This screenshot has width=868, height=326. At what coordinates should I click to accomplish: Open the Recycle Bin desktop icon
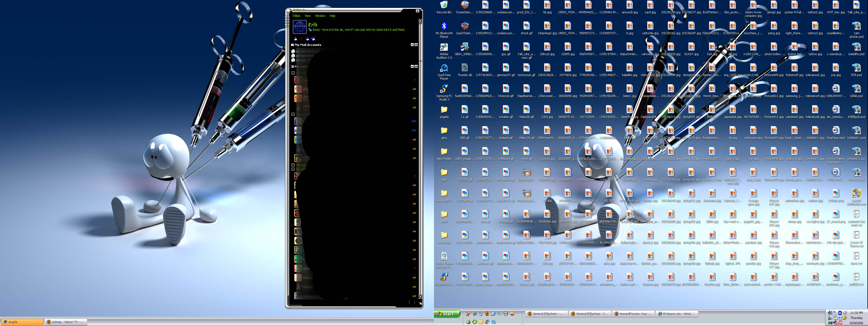point(444,7)
